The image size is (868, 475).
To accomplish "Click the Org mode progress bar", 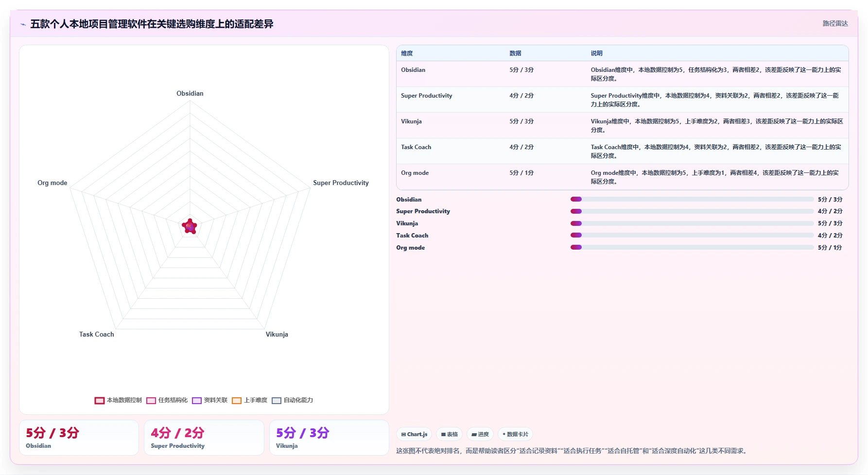I will pos(692,247).
